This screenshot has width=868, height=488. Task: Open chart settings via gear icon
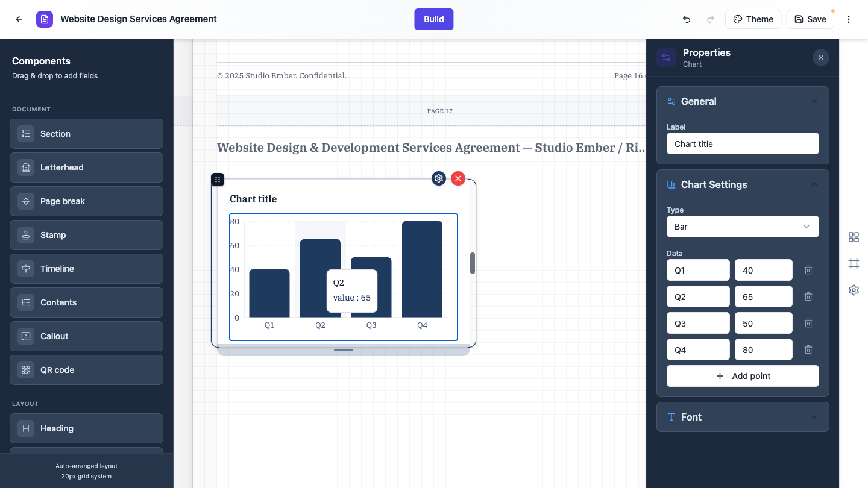(439, 178)
